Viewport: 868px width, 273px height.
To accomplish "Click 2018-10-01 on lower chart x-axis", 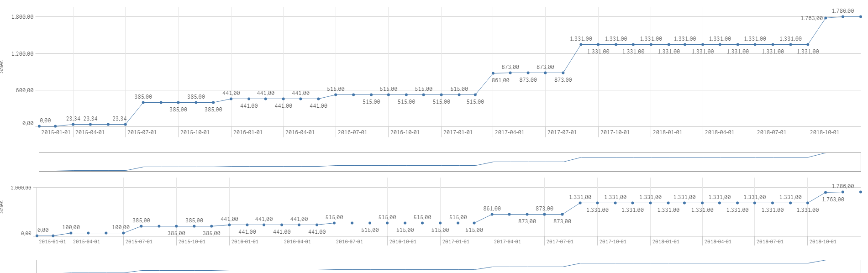I will coord(823,241).
